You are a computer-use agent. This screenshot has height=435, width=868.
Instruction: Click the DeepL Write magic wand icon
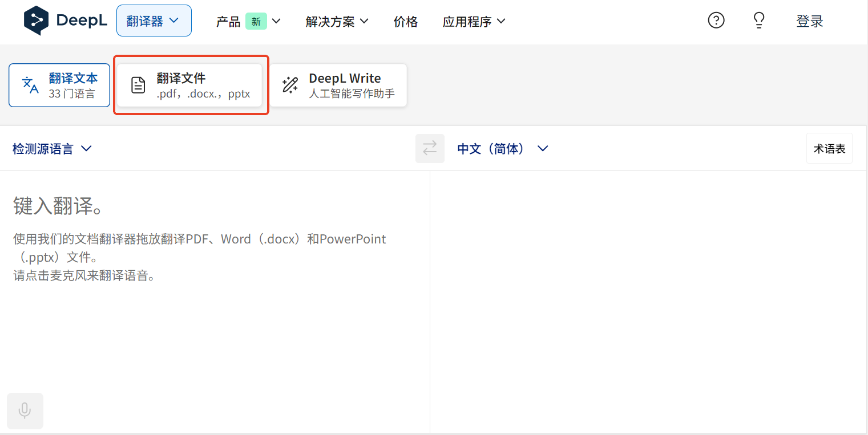pos(290,86)
